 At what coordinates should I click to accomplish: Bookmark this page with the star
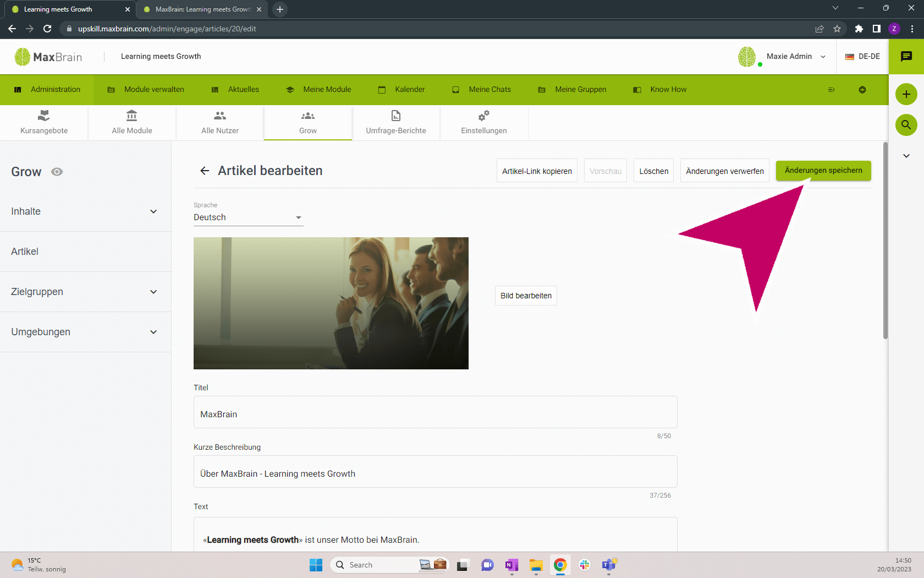(x=837, y=29)
